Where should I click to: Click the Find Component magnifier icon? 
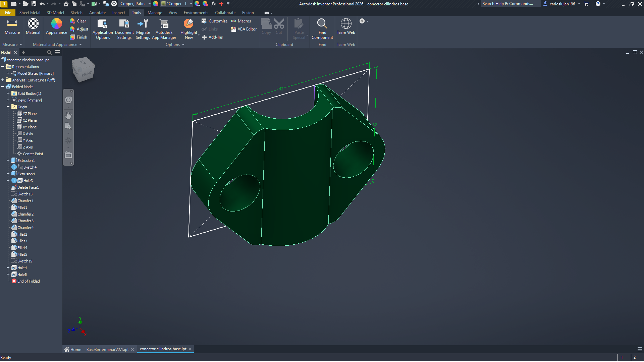coord(322,24)
